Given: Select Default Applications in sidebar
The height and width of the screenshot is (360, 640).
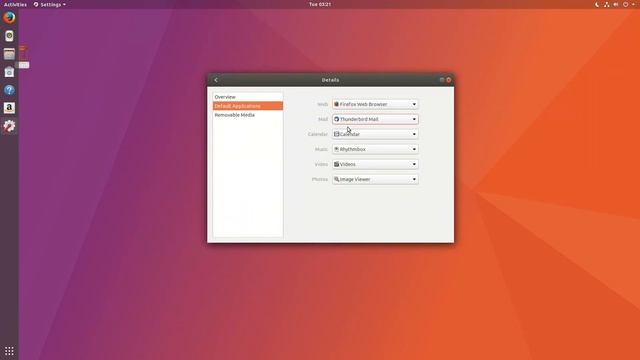Looking at the screenshot, I should (248, 106).
